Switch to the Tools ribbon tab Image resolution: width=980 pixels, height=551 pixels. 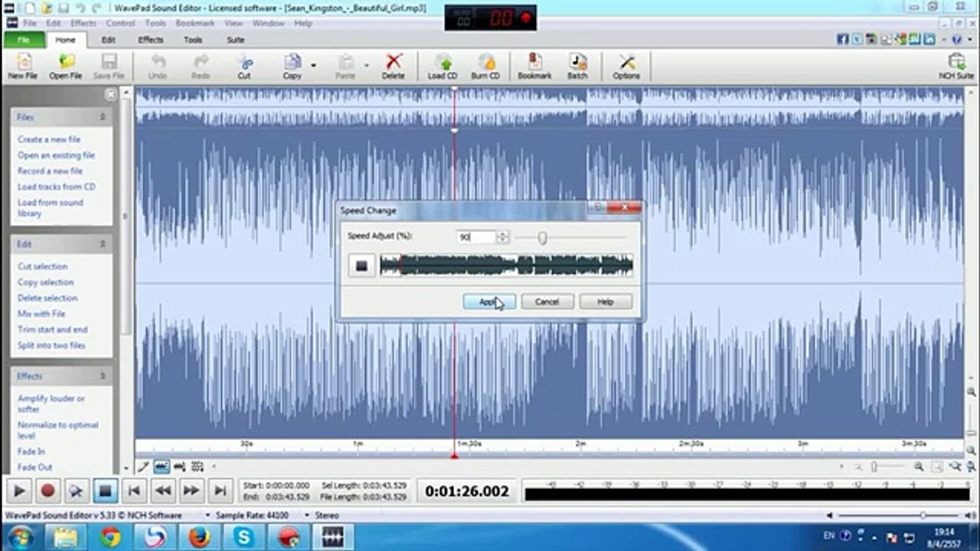pos(193,40)
